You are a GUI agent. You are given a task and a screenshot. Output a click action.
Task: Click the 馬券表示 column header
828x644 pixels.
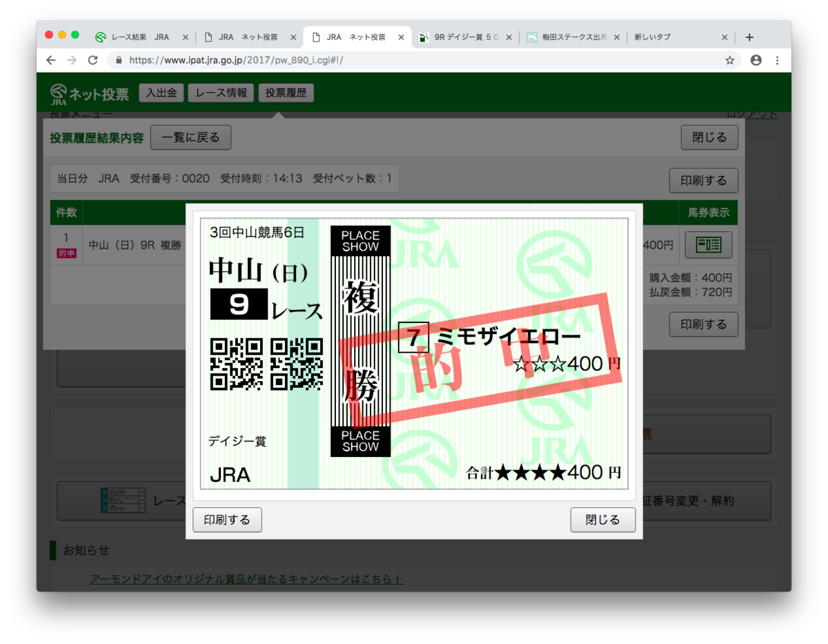pos(708,213)
